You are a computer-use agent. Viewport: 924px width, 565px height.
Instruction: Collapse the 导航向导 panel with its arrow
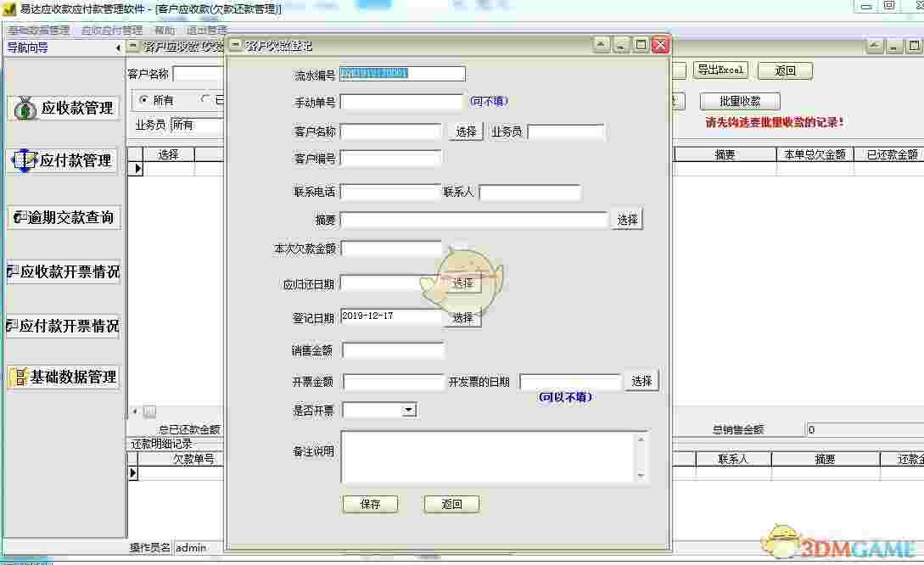118,48
